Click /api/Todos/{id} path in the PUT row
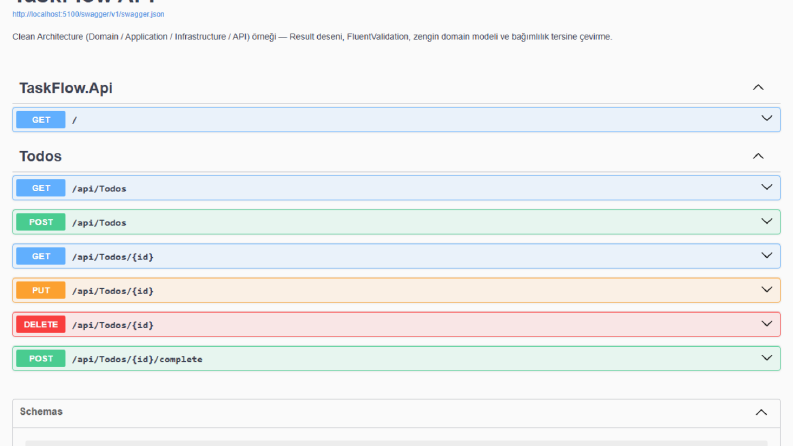793x446 pixels. (x=113, y=291)
